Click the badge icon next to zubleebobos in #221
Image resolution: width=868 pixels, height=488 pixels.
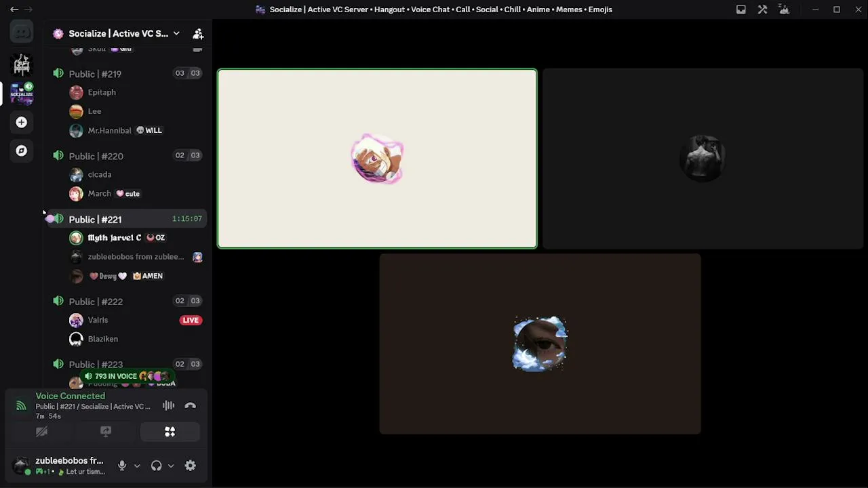click(x=197, y=257)
